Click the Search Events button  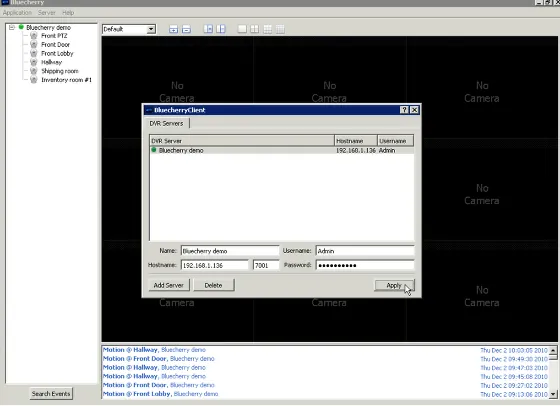point(51,394)
